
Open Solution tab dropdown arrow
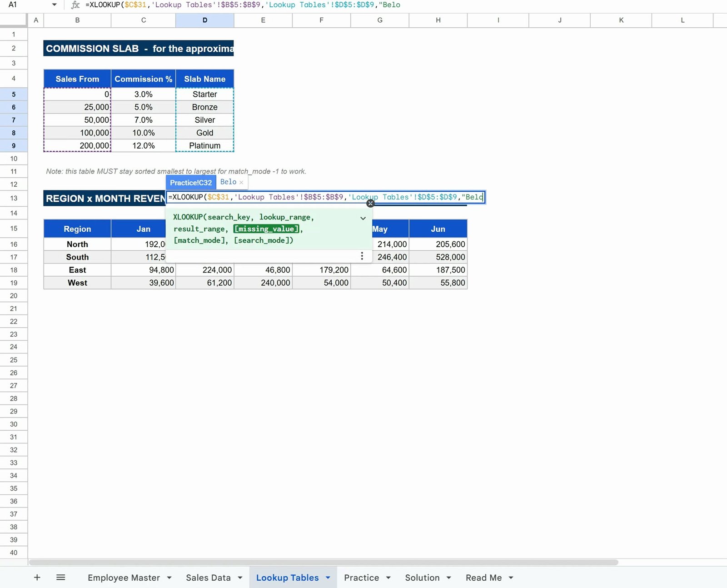(x=449, y=578)
